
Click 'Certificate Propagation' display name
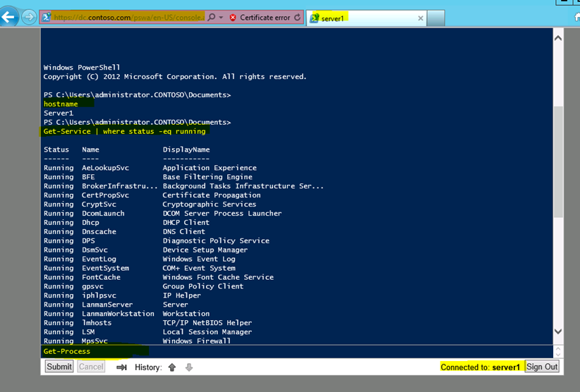[x=212, y=195]
